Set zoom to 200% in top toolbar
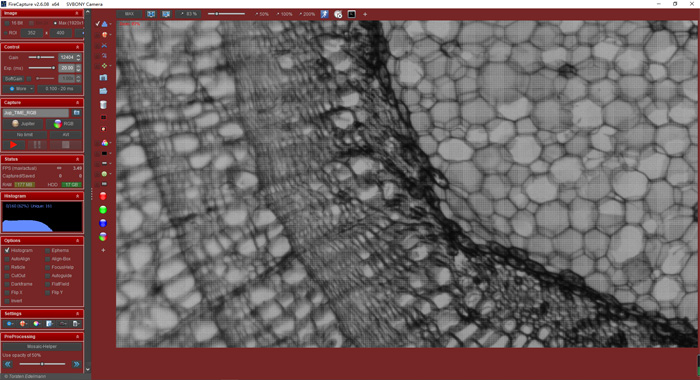The height and width of the screenshot is (380, 700). click(x=307, y=14)
